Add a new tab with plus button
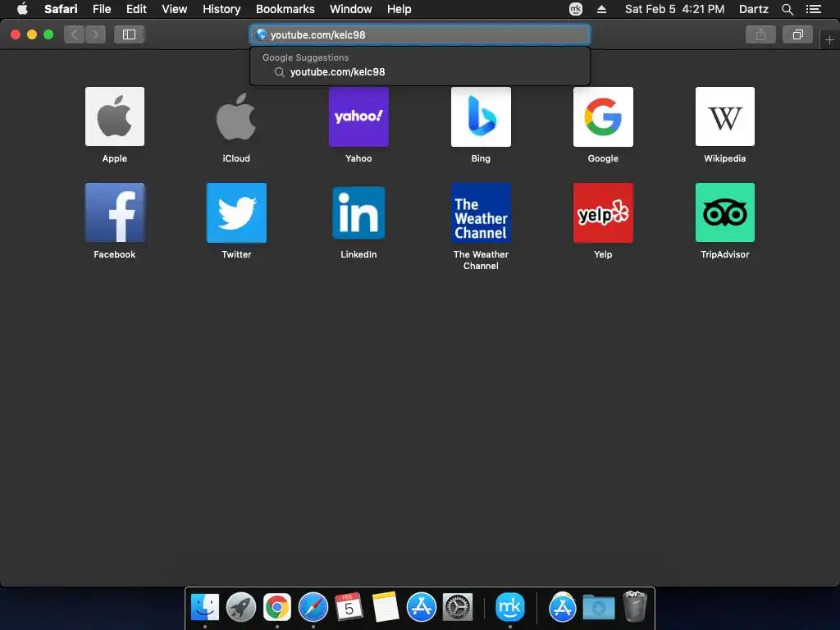 tap(829, 39)
